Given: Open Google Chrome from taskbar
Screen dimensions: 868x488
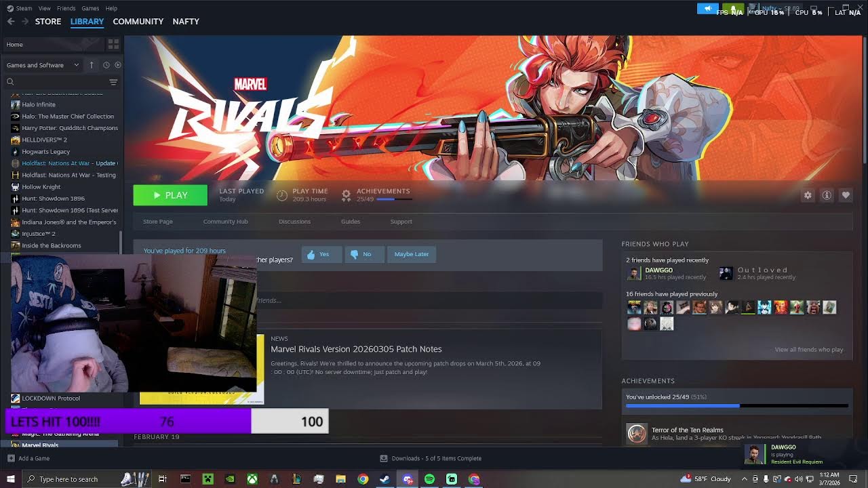Looking at the screenshot, I should click(363, 479).
